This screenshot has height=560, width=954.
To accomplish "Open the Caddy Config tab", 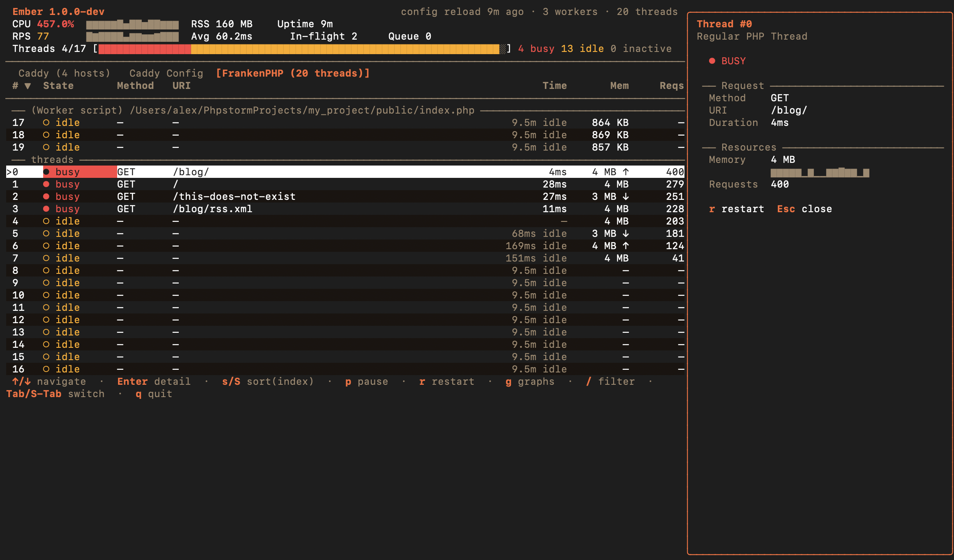I will click(166, 73).
